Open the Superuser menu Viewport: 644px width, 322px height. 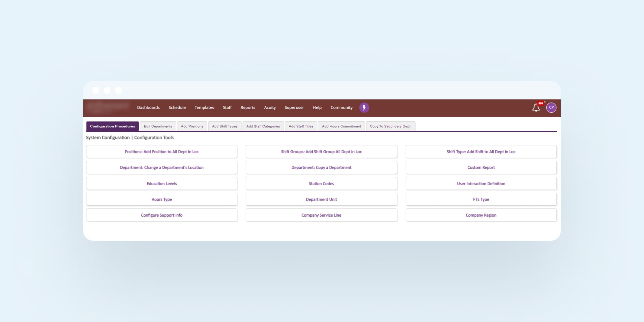pyautogui.click(x=294, y=108)
